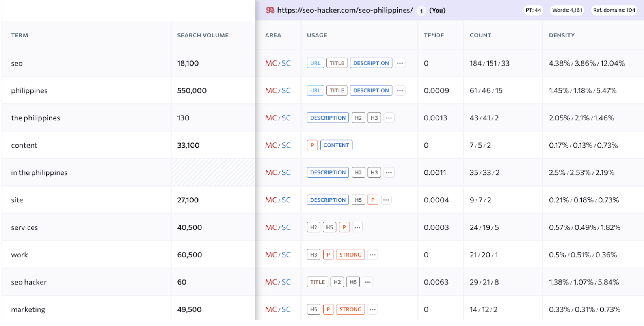Expand more usage tags for seo hacker row
The height and width of the screenshot is (326, 644).
coord(368,282)
